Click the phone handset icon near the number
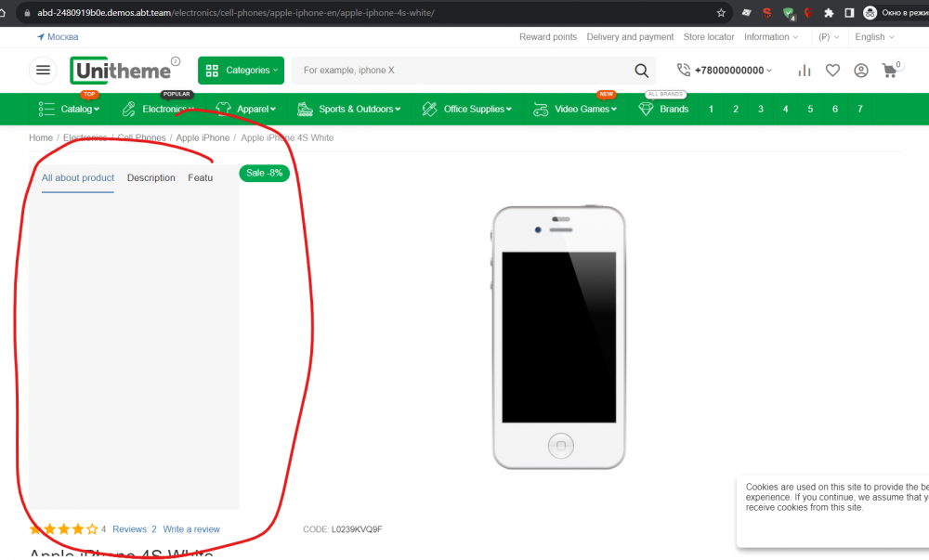Viewport: 929px width, 560px height. pos(684,70)
